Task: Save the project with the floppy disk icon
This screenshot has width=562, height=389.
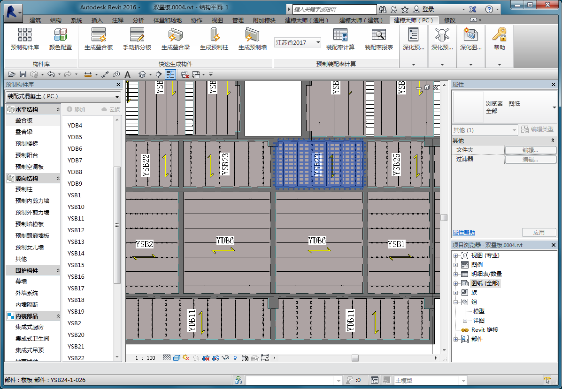Action: click(x=23, y=75)
